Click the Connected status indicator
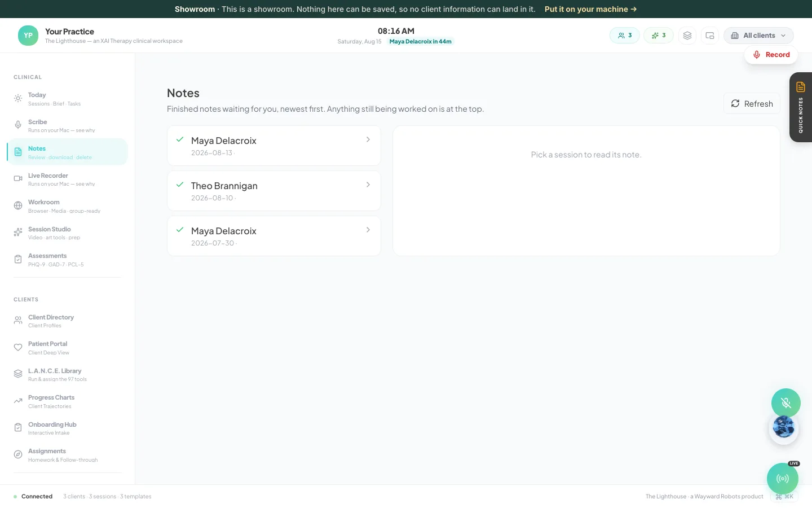This screenshot has width=812, height=508. click(33, 497)
